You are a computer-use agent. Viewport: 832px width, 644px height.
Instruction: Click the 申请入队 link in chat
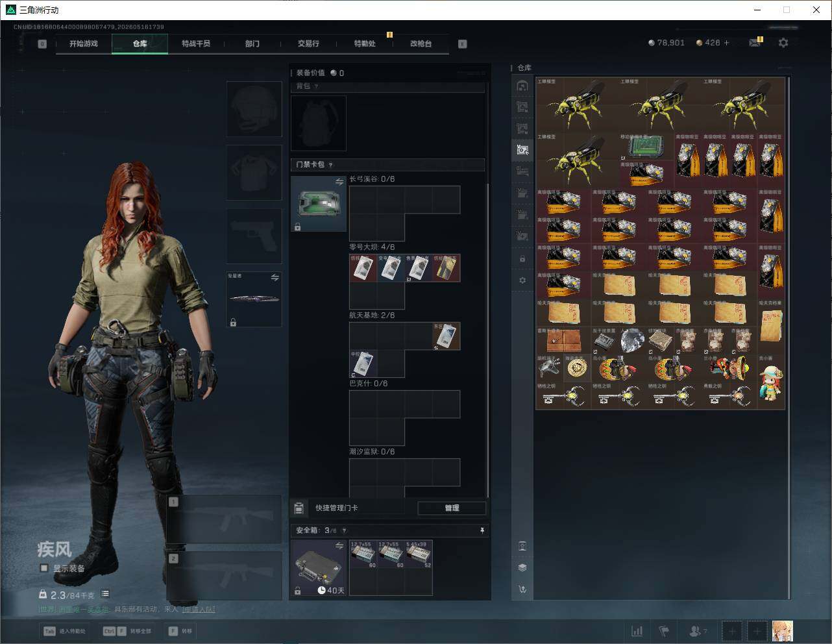point(199,609)
